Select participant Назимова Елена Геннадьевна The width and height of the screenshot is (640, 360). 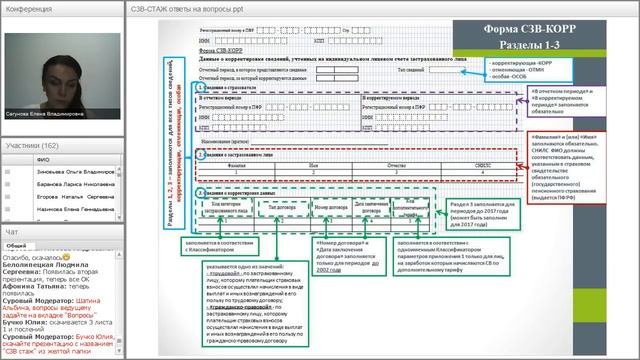76,209
